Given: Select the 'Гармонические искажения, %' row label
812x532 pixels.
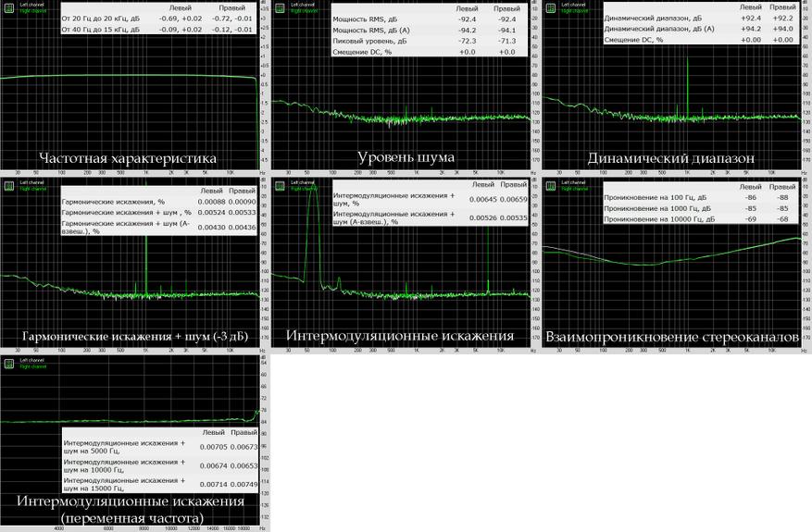Looking at the screenshot, I should [x=113, y=202].
